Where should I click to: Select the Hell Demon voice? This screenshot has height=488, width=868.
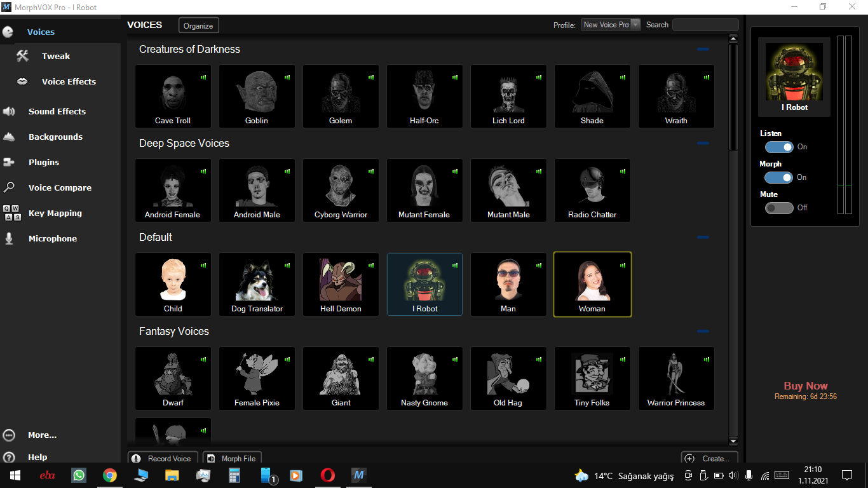(341, 284)
